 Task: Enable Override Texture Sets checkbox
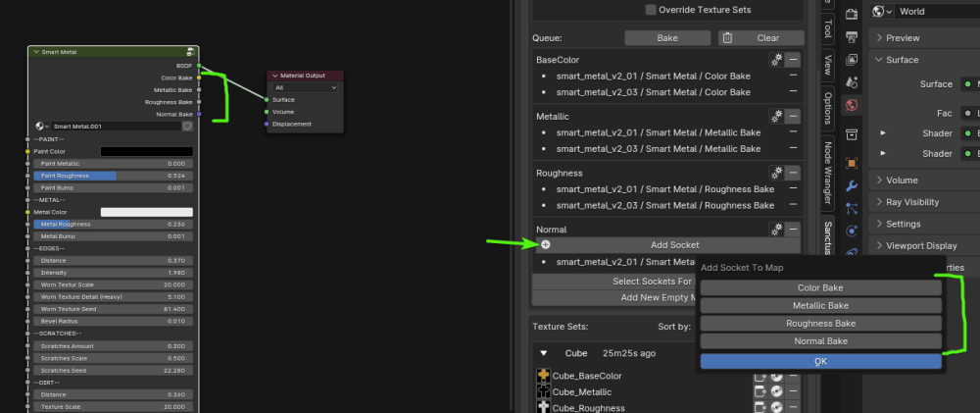[x=651, y=10]
